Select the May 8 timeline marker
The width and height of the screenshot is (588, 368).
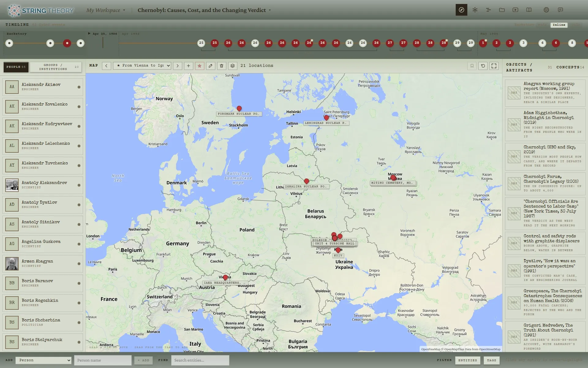(x=572, y=43)
